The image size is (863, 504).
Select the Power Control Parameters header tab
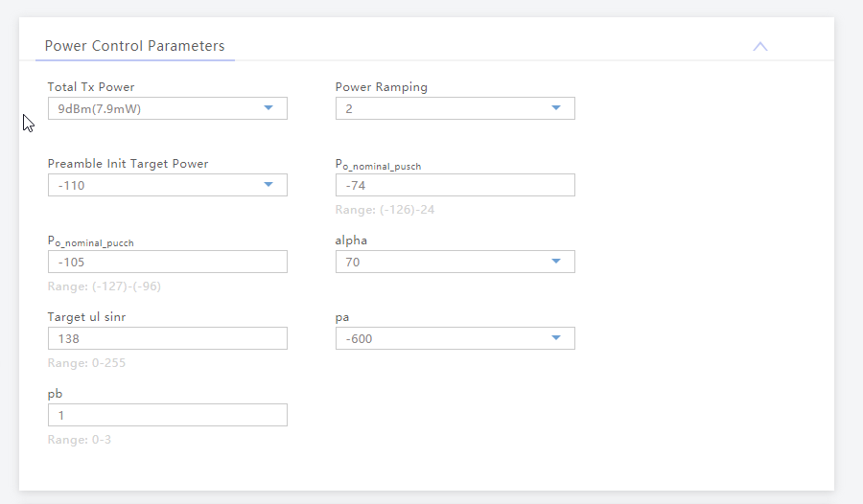point(135,46)
